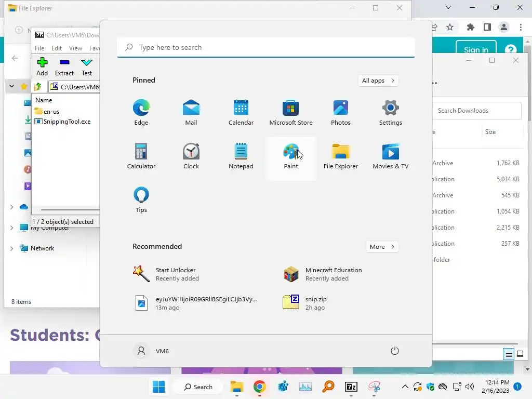Viewport: 532px width, 399px height.
Task: Click Sign in on the webpage
Action: click(476, 48)
